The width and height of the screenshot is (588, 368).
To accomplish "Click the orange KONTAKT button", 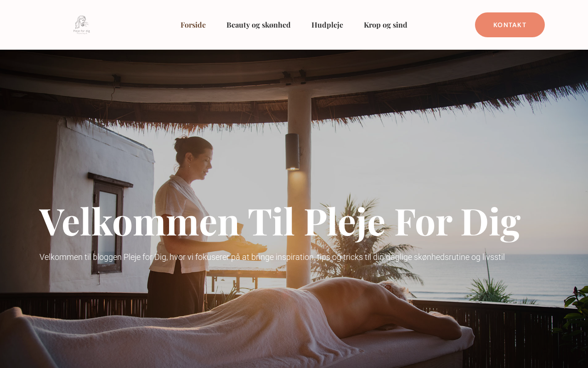I will 510,25.
